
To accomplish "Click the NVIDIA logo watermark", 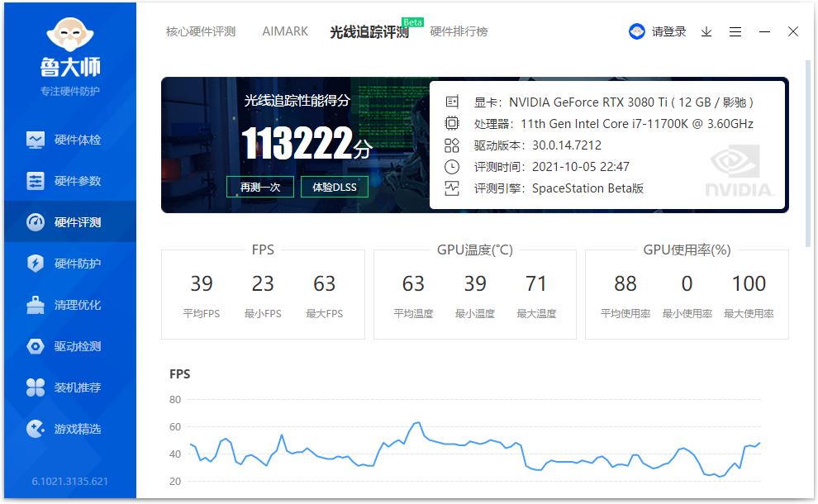I will (738, 171).
